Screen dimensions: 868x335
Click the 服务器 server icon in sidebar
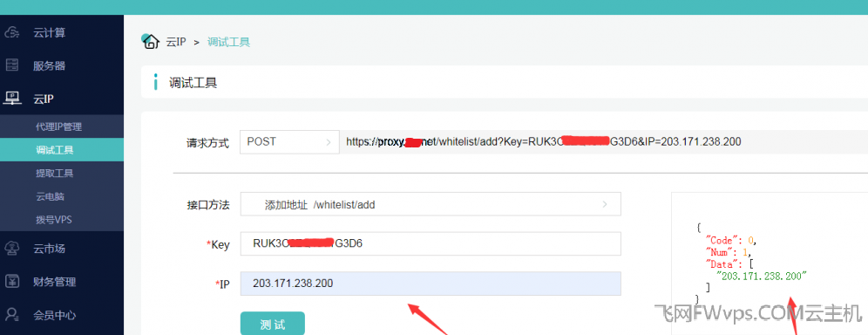point(12,65)
